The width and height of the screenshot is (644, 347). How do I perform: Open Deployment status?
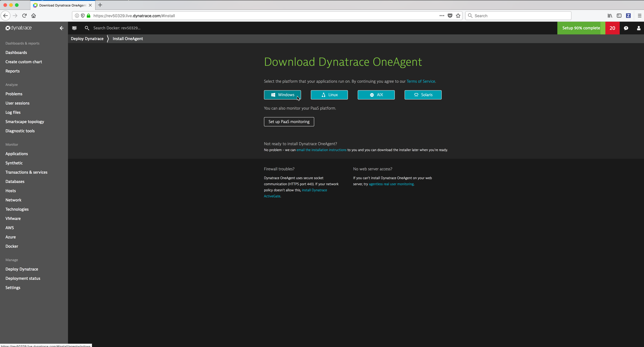point(23,278)
